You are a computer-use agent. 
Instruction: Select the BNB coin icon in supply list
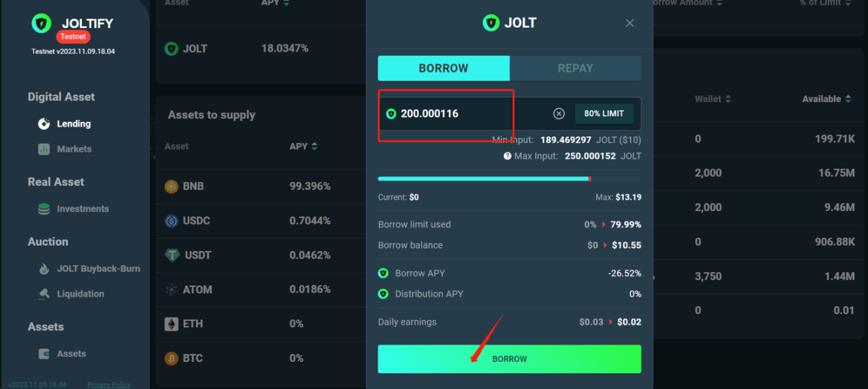[171, 186]
